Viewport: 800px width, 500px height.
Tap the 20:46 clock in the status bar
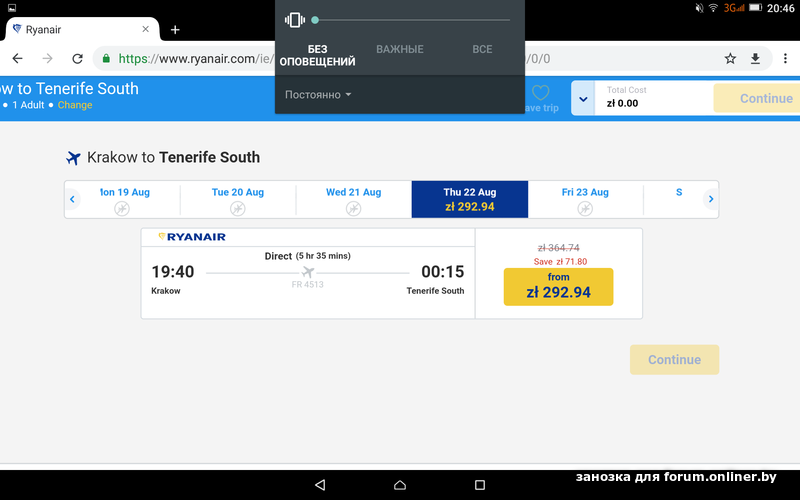[x=781, y=8]
